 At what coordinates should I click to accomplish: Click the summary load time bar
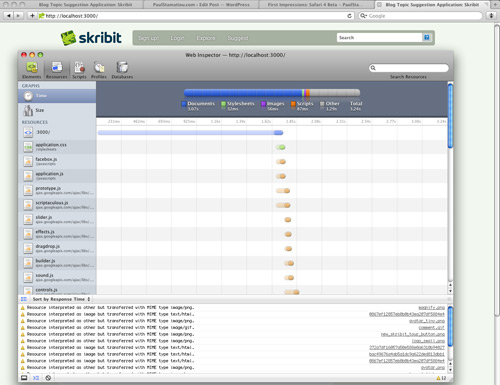point(272,93)
